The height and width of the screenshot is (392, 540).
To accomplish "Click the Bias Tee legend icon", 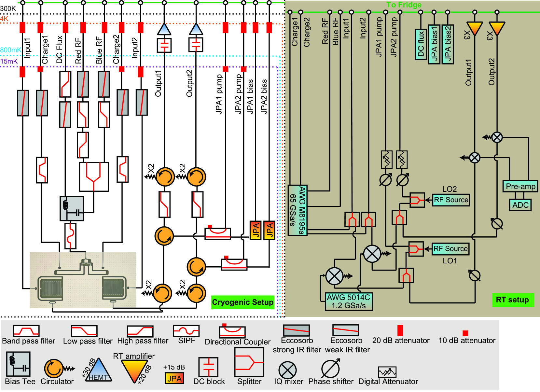I will (x=18, y=364).
